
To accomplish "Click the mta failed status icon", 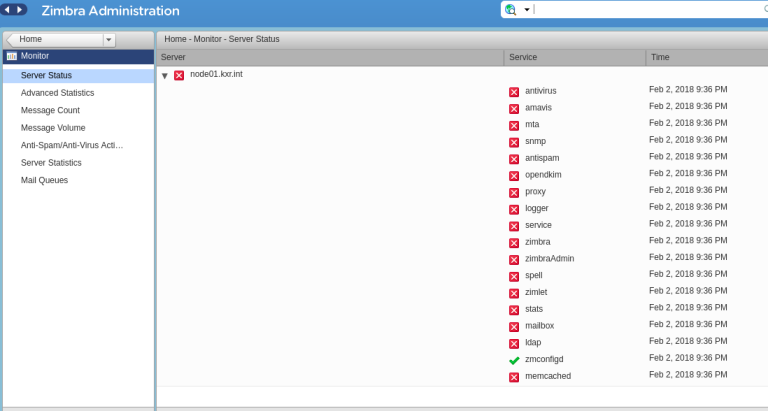I will pos(514,126).
